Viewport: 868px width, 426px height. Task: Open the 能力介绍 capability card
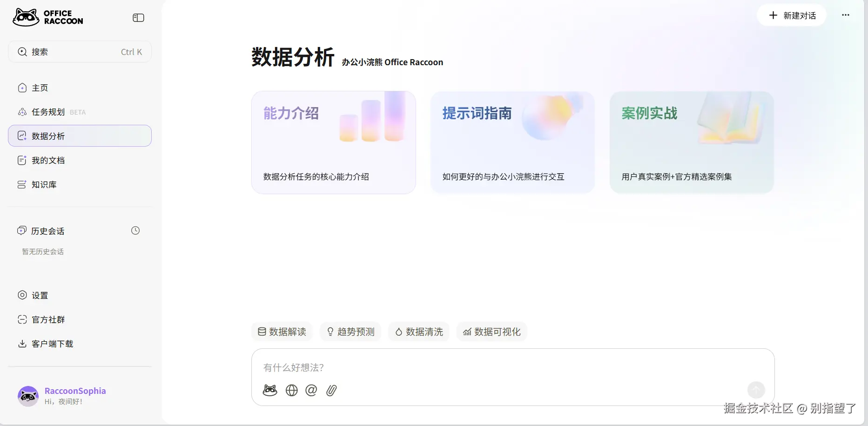point(333,142)
